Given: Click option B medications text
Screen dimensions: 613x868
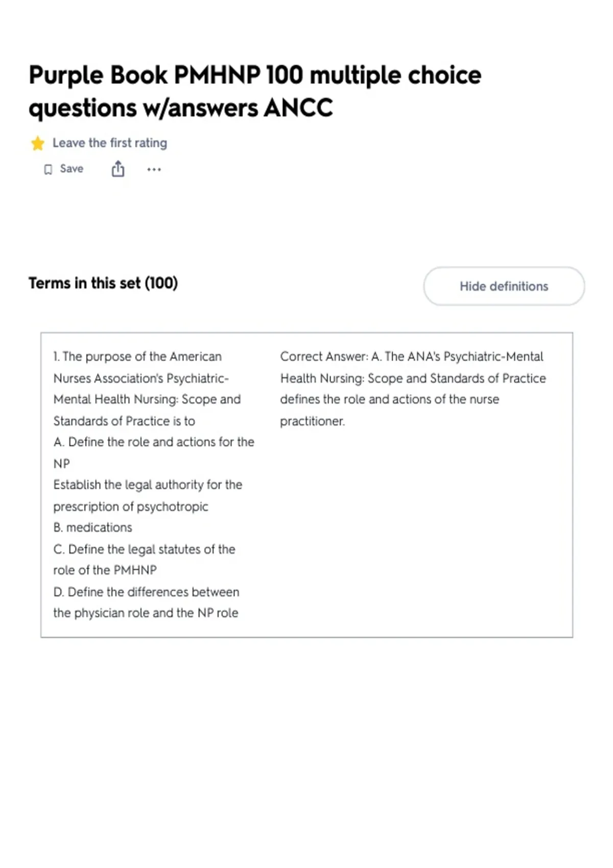Looking at the screenshot, I should pos(92,527).
